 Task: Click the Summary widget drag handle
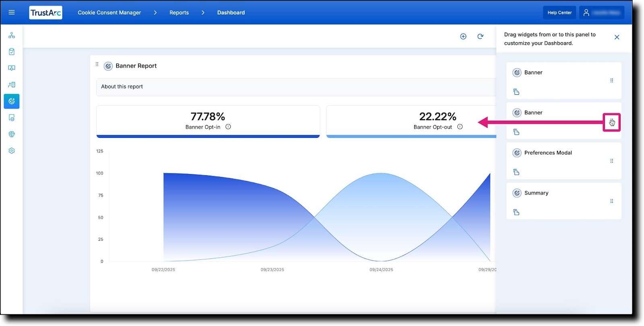point(612,201)
